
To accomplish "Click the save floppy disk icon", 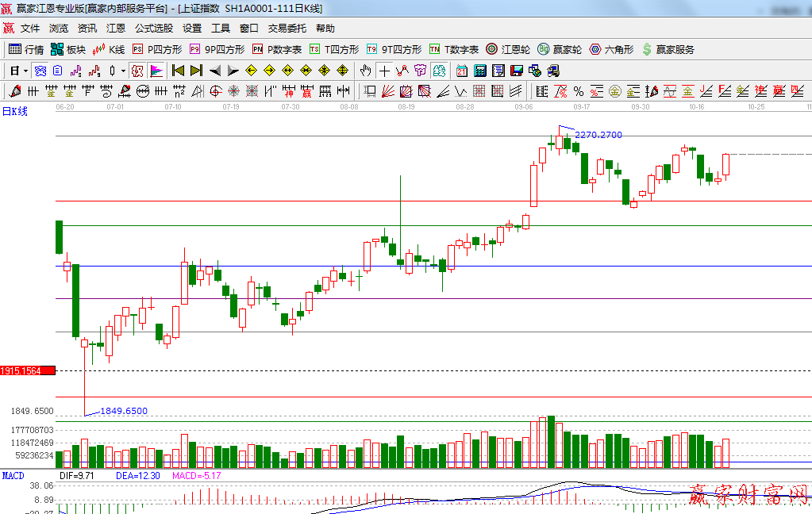I will pos(517,71).
